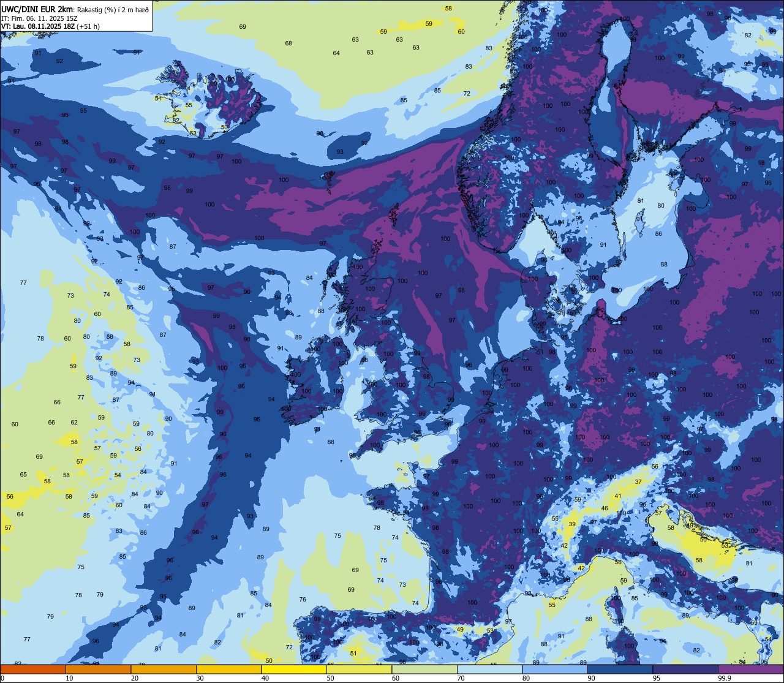The height and width of the screenshot is (683, 784).
Task: Click the '30' legend scale label
Action: (x=200, y=678)
